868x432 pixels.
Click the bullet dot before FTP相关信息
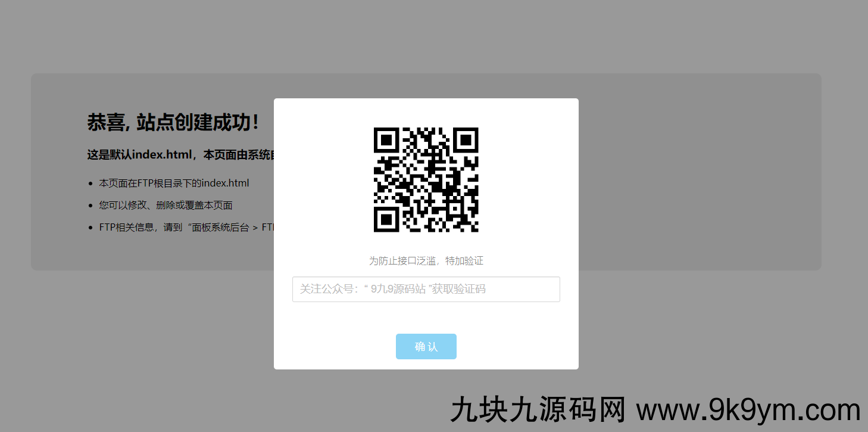coord(90,228)
